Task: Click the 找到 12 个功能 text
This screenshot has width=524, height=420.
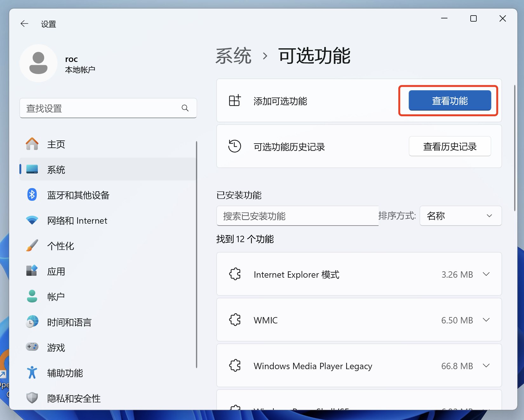Action: tap(245, 239)
